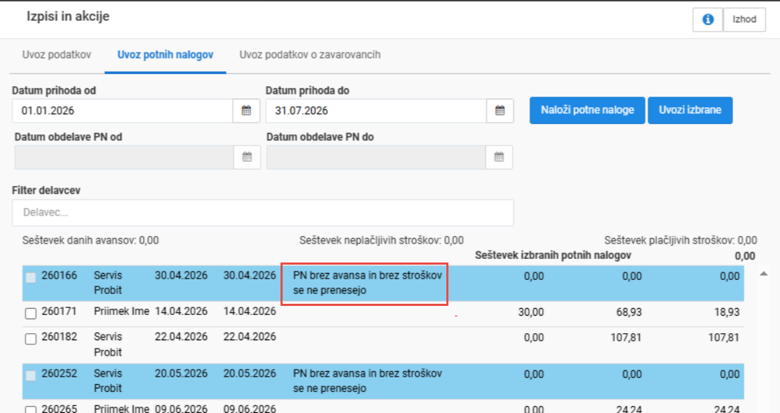
Task: Click the Datum obdelave PN do field
Action: (x=376, y=157)
